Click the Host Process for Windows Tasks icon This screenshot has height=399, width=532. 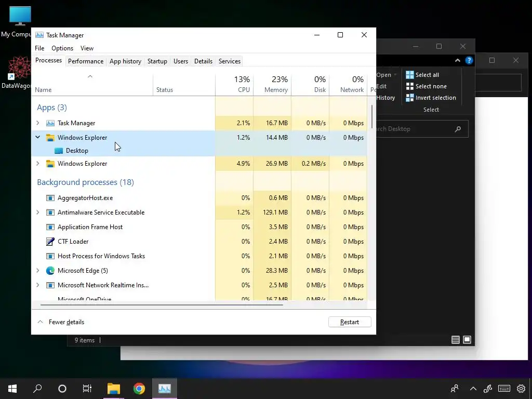pos(50,256)
